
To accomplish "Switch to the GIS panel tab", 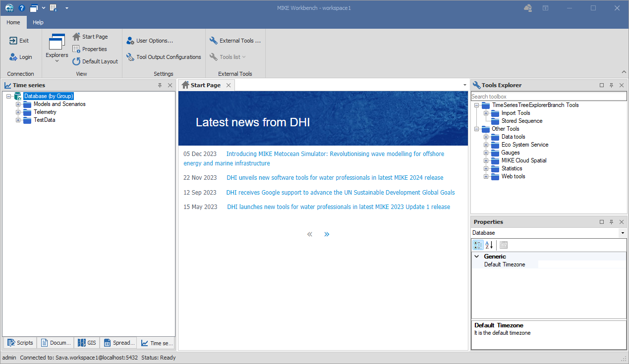I will pos(87,343).
